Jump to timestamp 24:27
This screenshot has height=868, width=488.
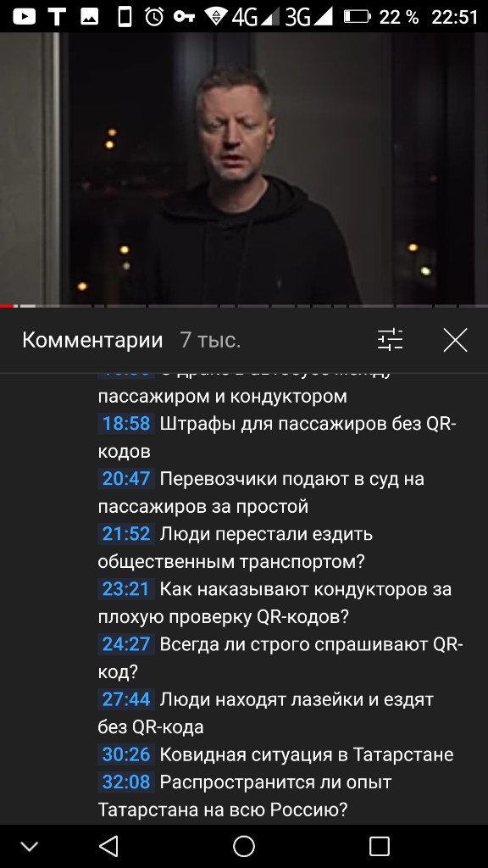[126, 644]
